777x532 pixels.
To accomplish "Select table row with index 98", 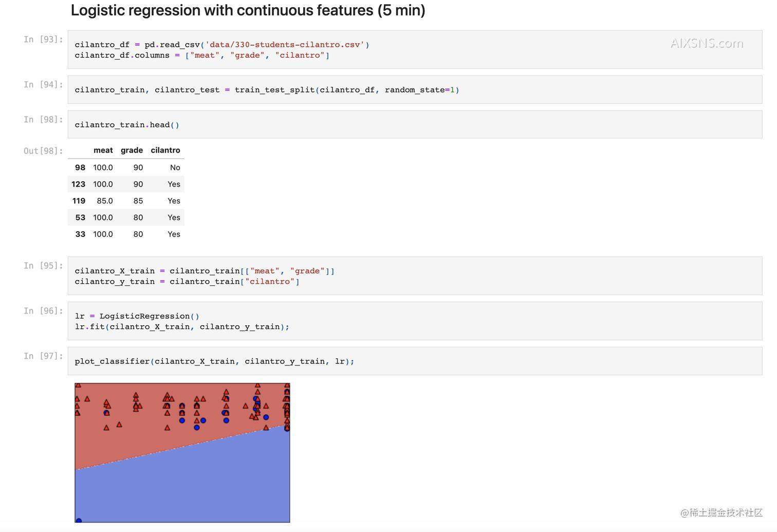I will [x=126, y=168].
